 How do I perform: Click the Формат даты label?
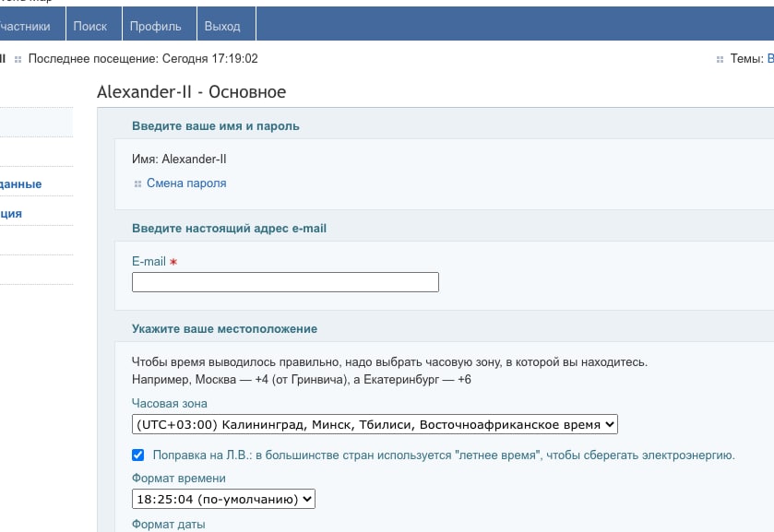(x=168, y=524)
